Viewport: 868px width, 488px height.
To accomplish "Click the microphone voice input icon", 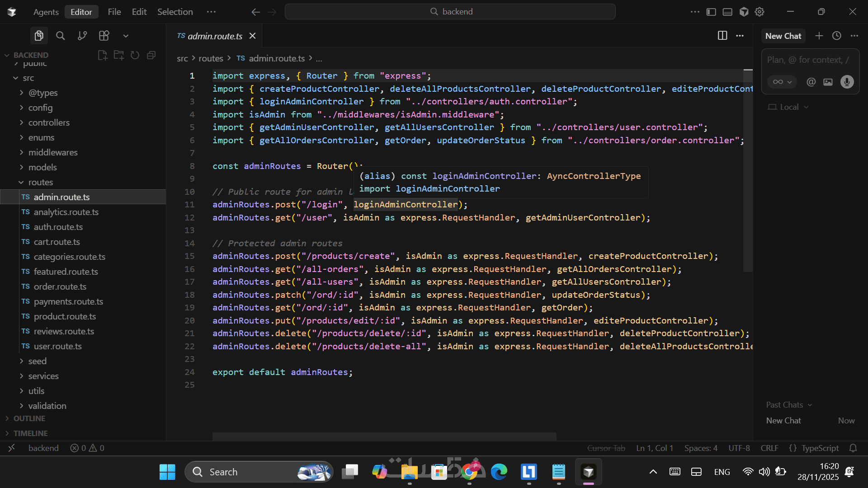I will (847, 82).
